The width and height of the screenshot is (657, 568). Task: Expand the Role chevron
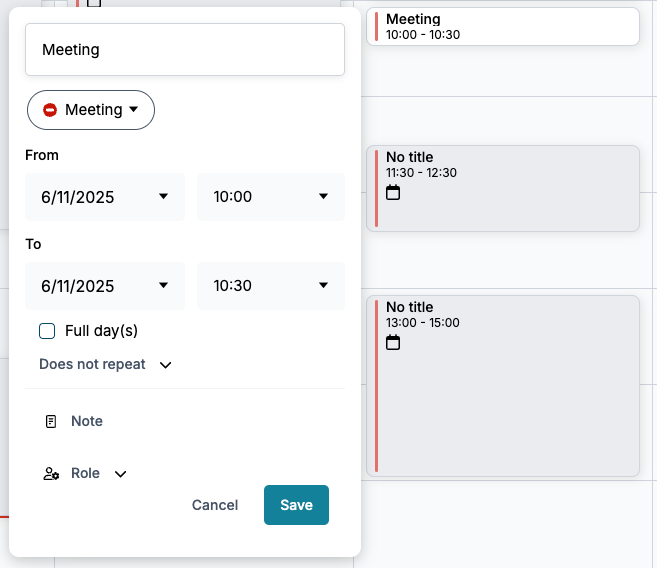click(x=121, y=474)
